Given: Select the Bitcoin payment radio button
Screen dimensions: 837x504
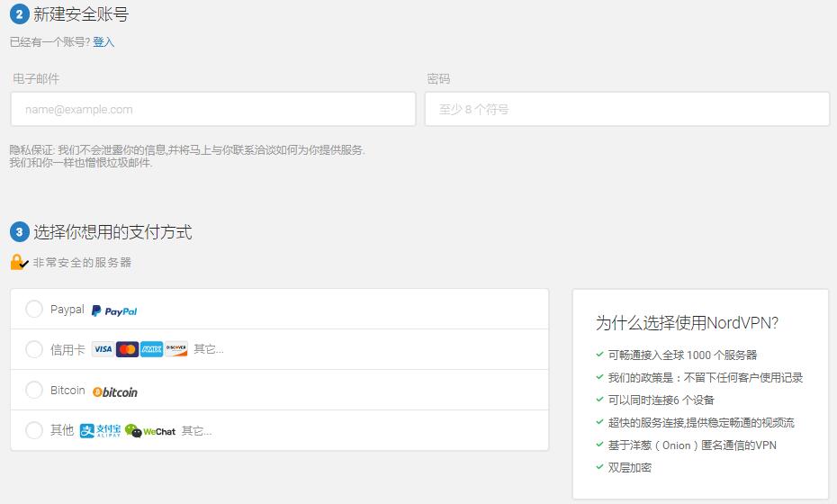Looking at the screenshot, I should [34, 390].
